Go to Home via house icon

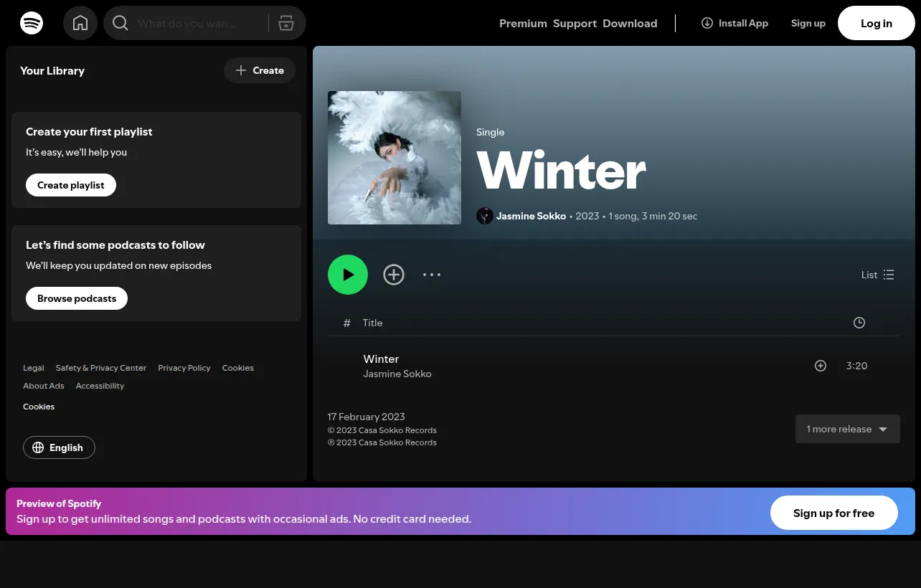[x=80, y=23]
